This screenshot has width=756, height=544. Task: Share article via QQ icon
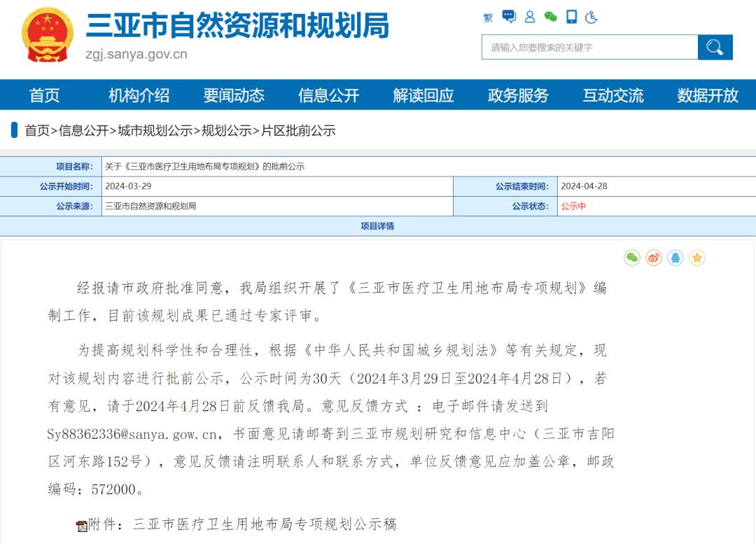point(675,258)
